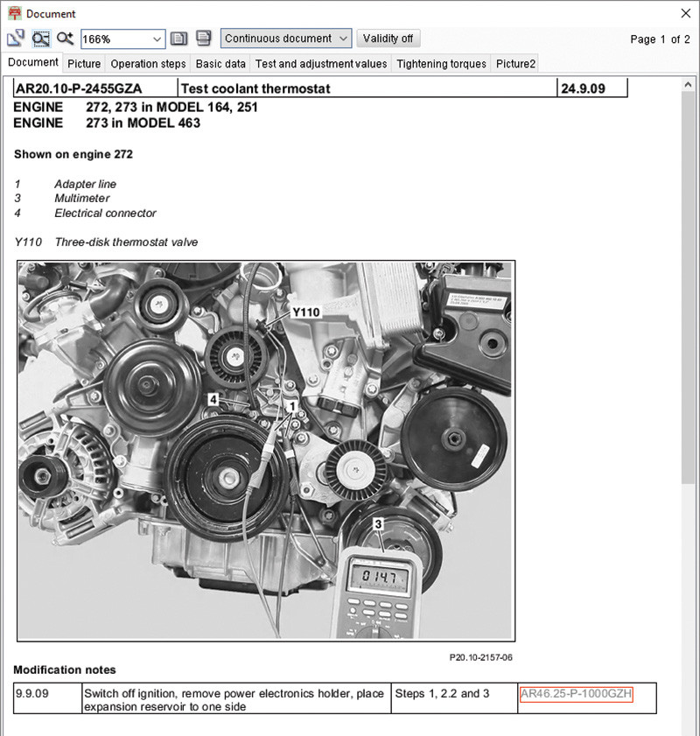Switch to the Picture tab

84,64
